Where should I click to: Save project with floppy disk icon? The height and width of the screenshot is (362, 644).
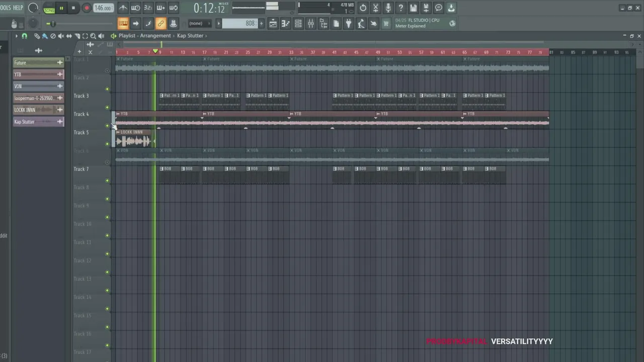(x=413, y=8)
